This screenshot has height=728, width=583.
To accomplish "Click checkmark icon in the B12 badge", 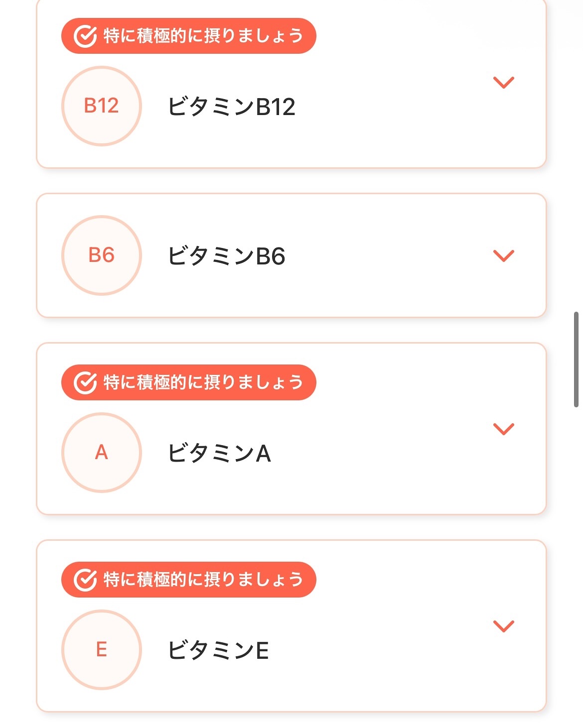I will click(x=85, y=36).
